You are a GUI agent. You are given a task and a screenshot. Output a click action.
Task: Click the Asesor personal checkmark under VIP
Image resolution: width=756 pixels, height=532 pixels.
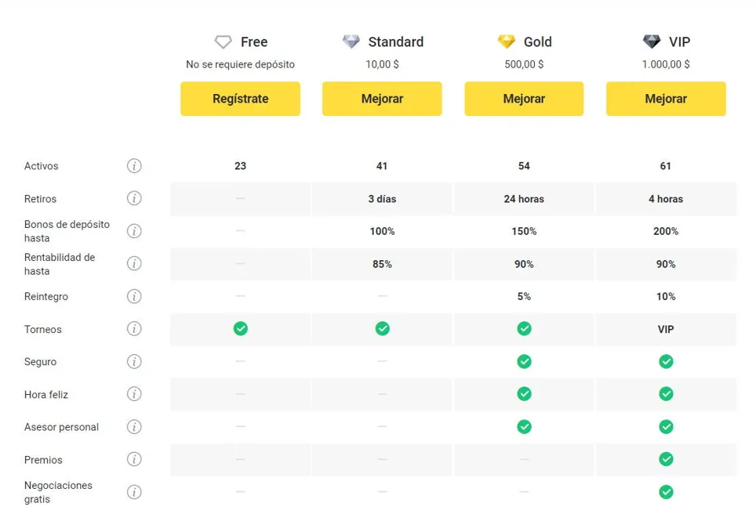(x=666, y=427)
